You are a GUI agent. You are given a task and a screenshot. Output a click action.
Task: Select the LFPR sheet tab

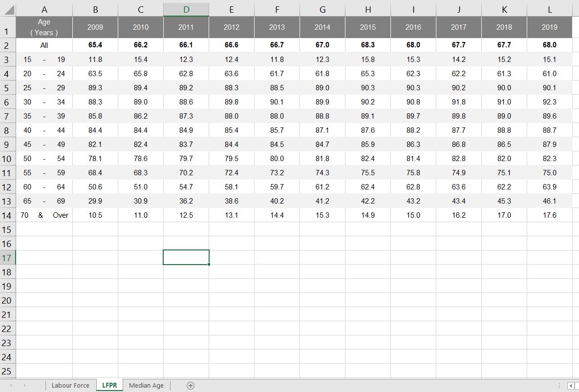click(x=109, y=386)
